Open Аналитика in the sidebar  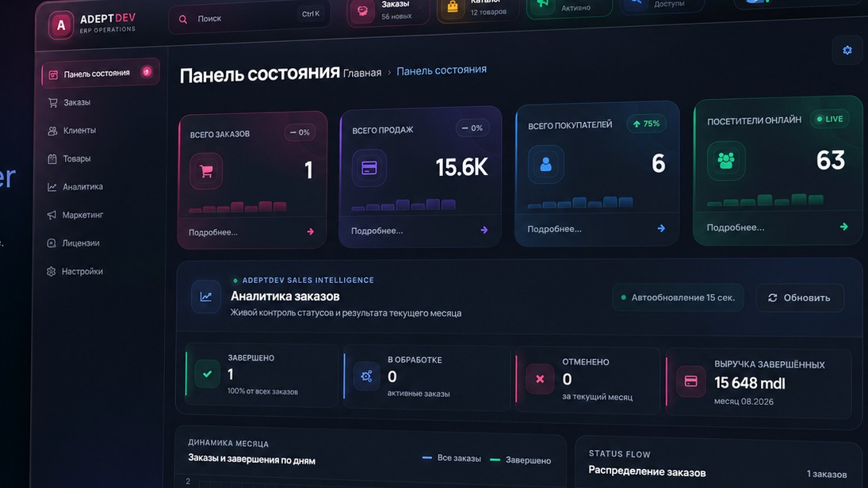click(82, 187)
